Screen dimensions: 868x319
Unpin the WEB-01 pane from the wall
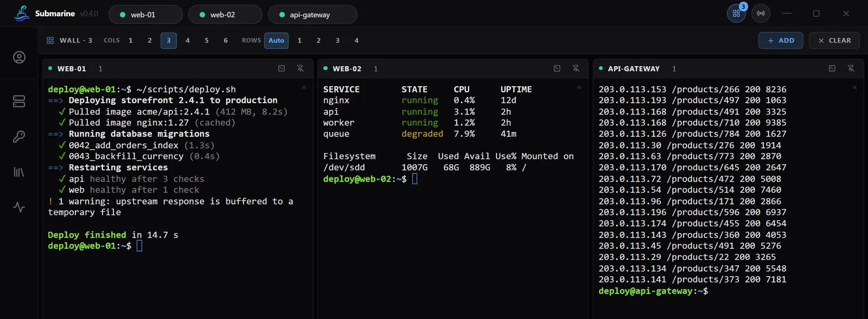coord(301,68)
